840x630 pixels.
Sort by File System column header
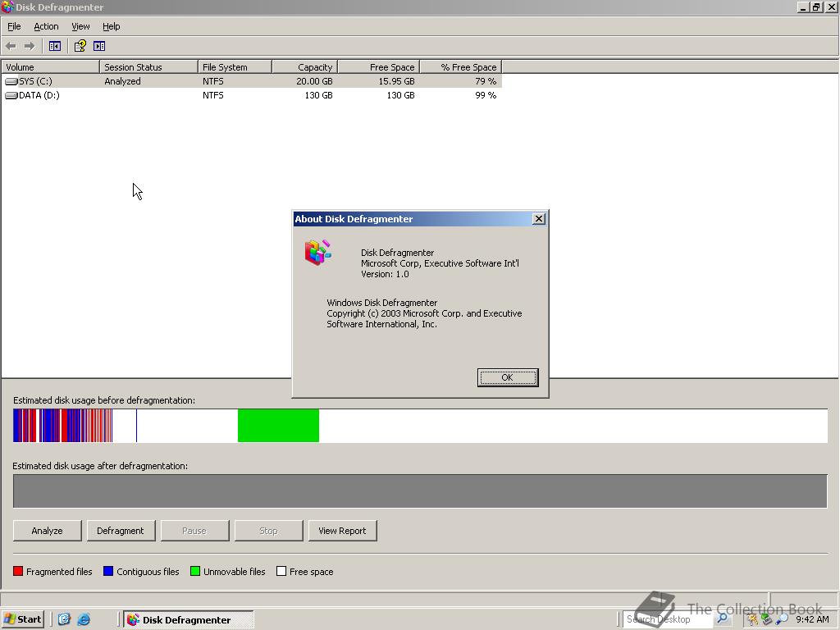235,67
